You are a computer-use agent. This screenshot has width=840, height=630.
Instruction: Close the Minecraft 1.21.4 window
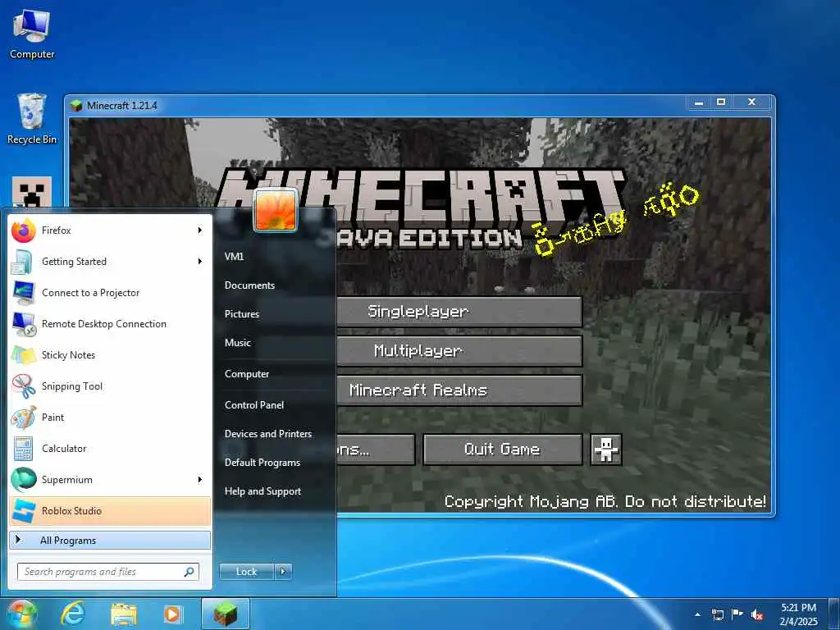point(752,102)
